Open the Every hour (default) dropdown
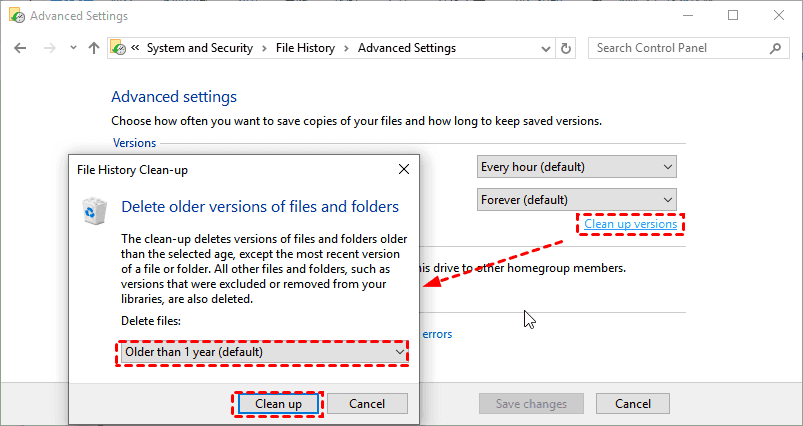The height and width of the screenshot is (426, 803). pyautogui.click(x=577, y=166)
